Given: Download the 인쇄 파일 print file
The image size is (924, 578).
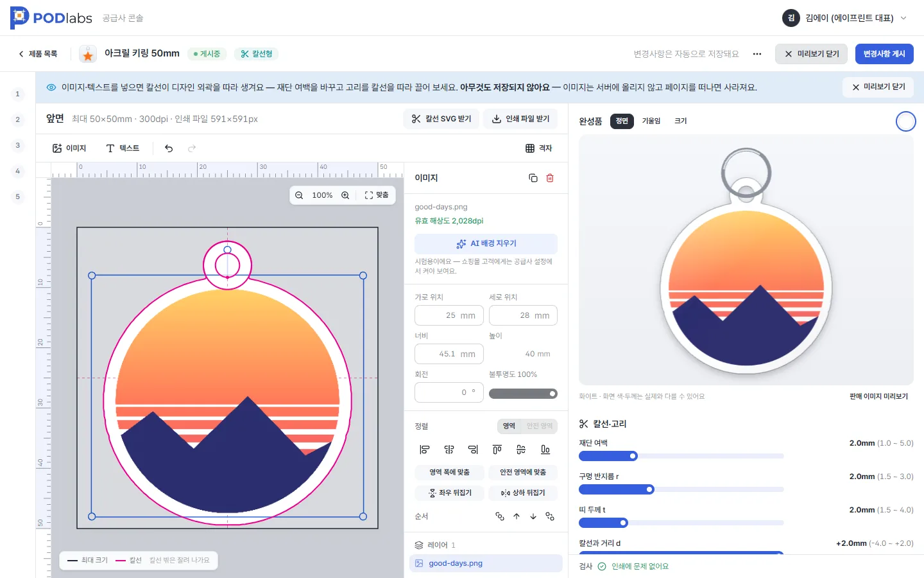Looking at the screenshot, I should (x=520, y=119).
